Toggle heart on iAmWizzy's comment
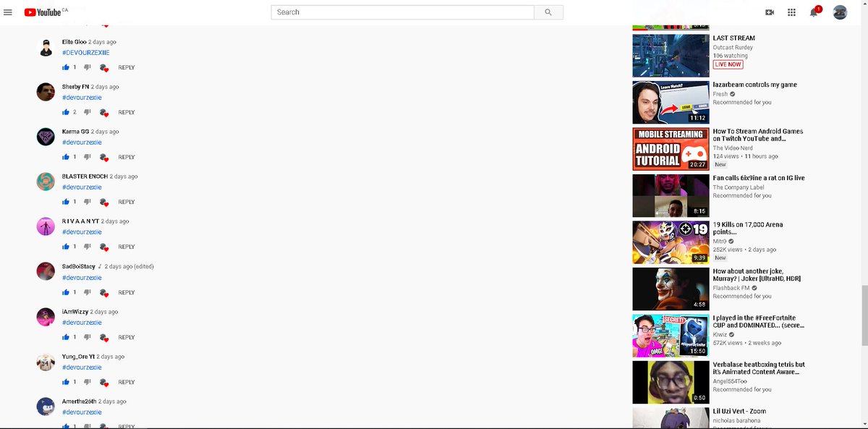868x429 pixels. [104, 338]
